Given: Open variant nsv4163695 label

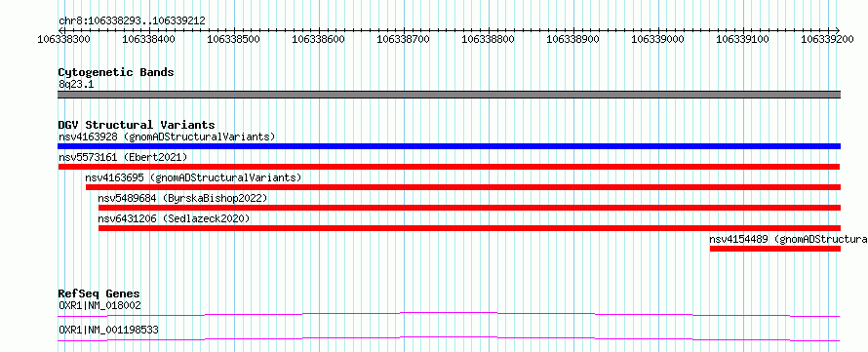Looking at the screenshot, I should 193,177.
